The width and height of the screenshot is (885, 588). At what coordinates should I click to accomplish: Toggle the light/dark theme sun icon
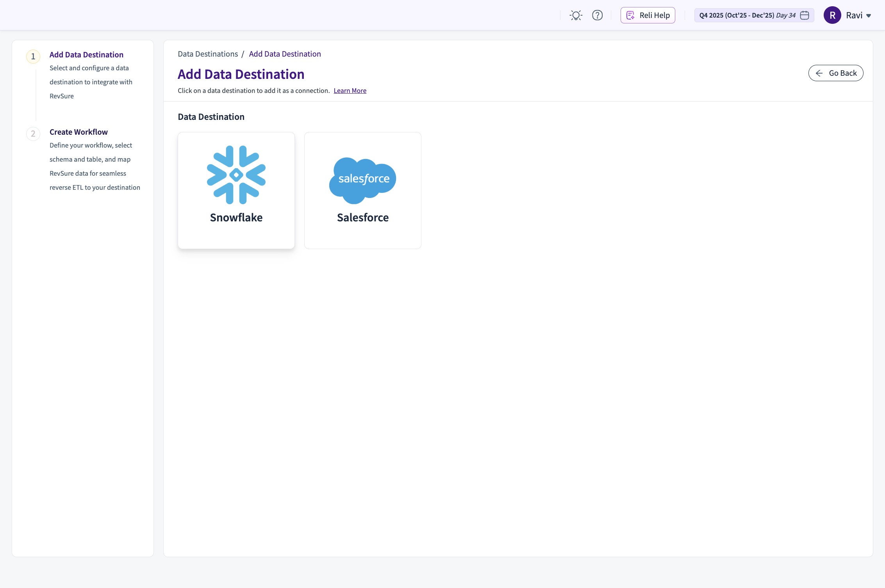(576, 15)
